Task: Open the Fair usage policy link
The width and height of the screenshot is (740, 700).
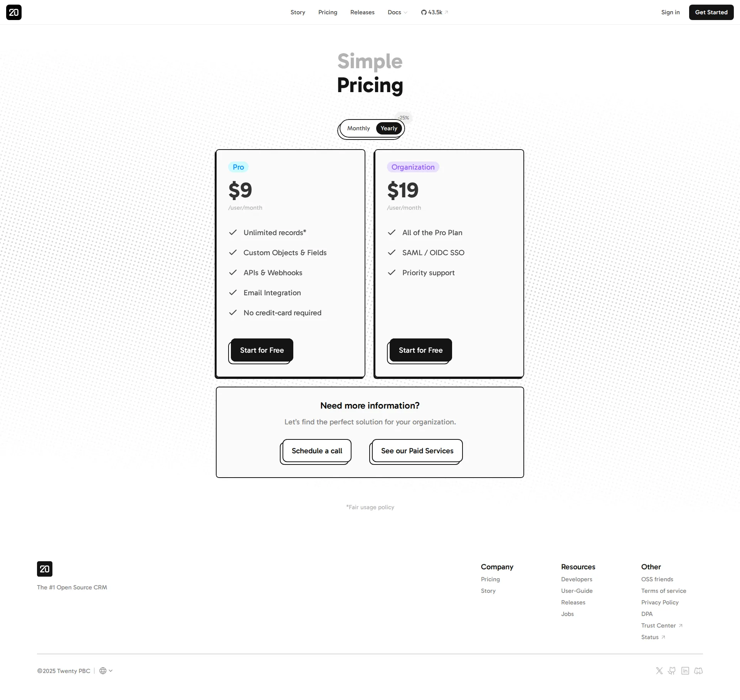Action: tap(370, 507)
